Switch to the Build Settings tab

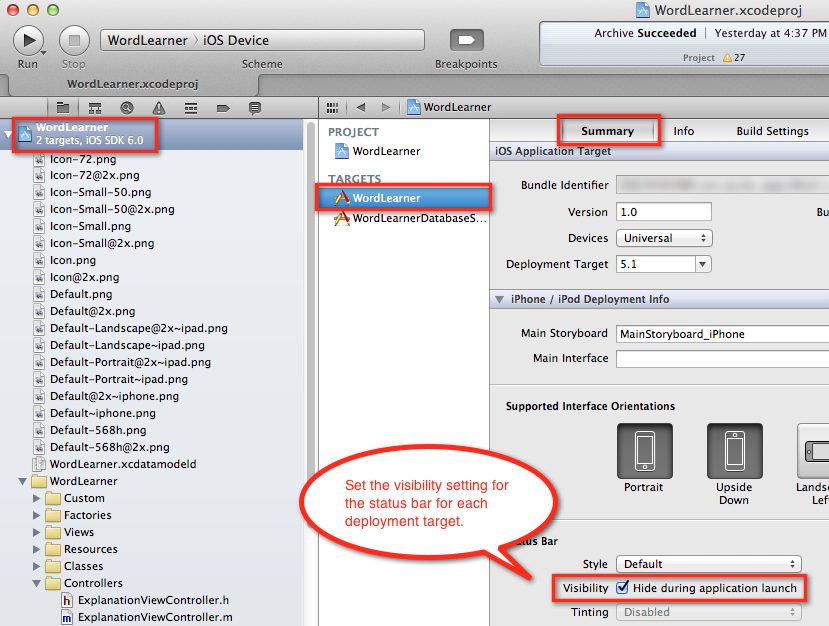(x=772, y=131)
